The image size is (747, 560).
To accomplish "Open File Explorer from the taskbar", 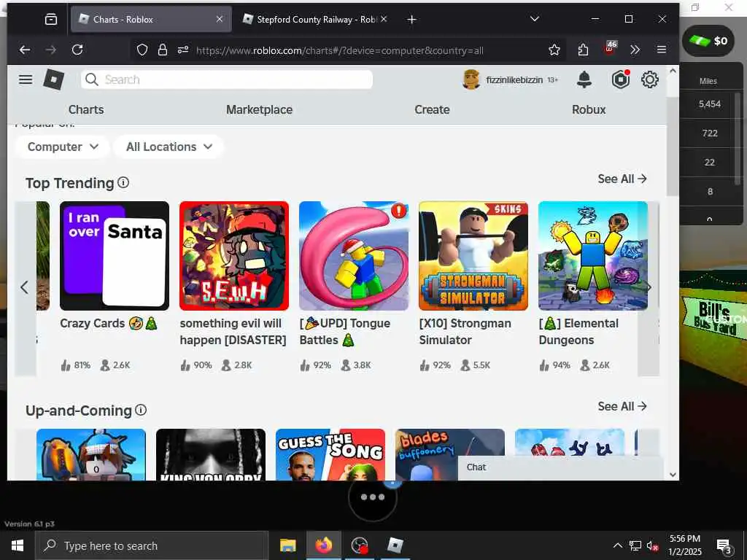I will click(x=287, y=545).
